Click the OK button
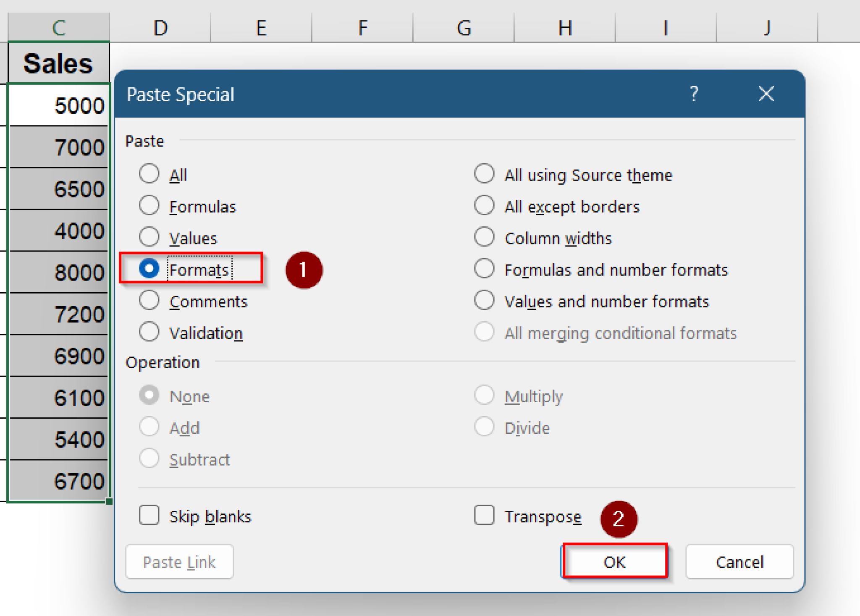Screen dimensions: 860x616 (615, 562)
